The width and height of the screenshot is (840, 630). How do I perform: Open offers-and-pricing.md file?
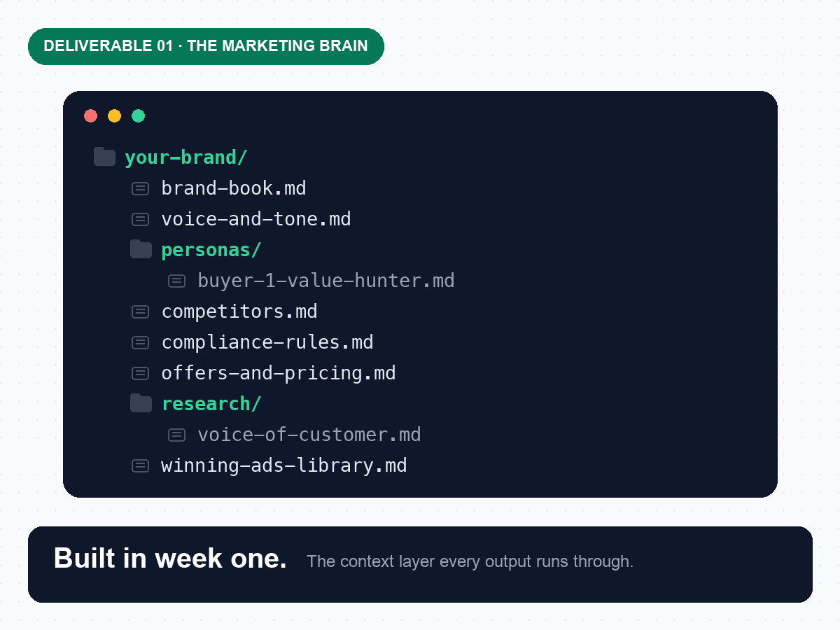pyautogui.click(x=279, y=373)
